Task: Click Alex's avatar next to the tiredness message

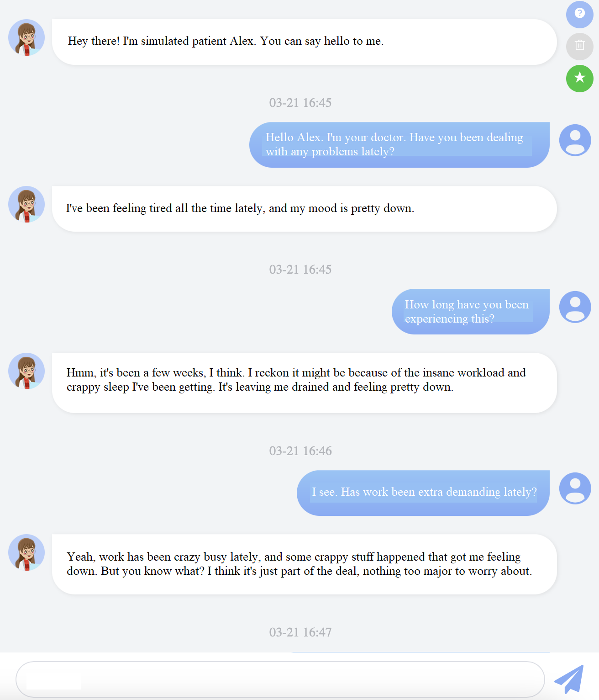Action: (x=26, y=205)
